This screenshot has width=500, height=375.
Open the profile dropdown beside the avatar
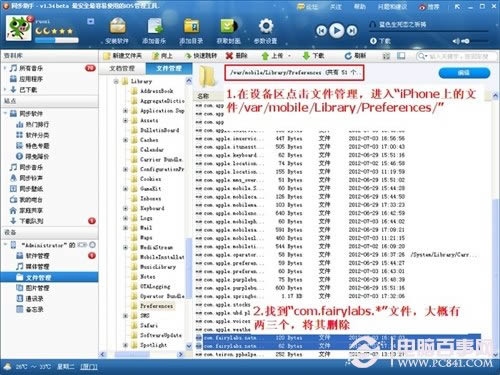pos(90,22)
